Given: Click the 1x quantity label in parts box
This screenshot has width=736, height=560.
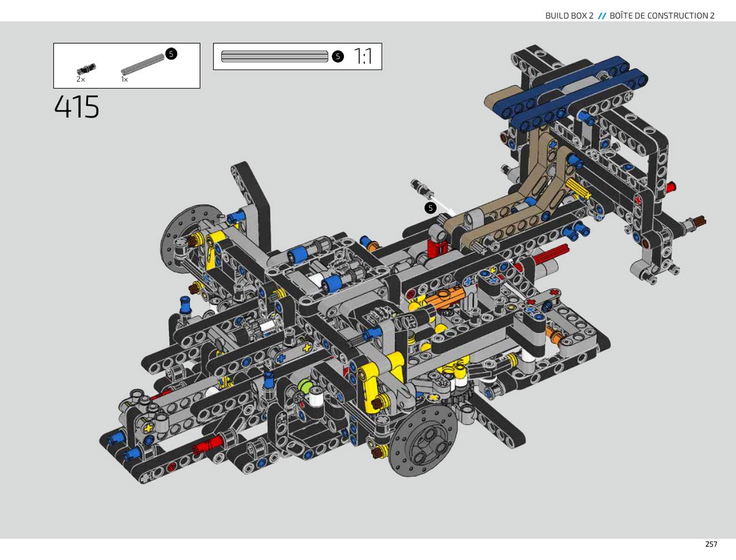Looking at the screenshot, I should click(124, 79).
